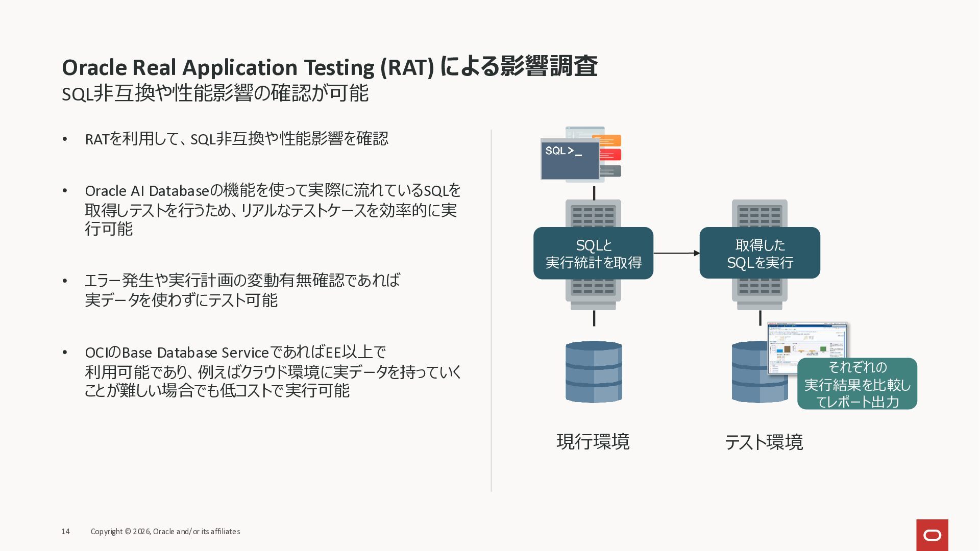980x551 pixels.
Task: Click the SQL command prompt terminal icon
Action: tap(570, 160)
